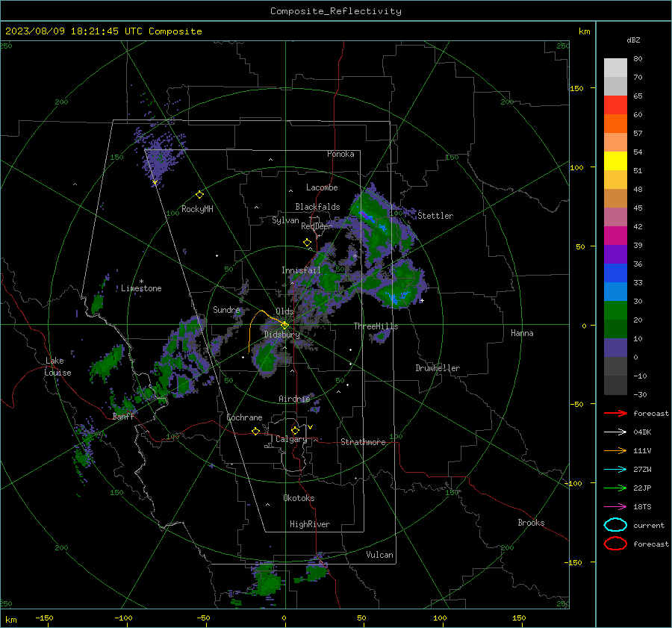The width and height of the screenshot is (672, 628).
Task: Click the Airdrie town label
Action: 294,399
